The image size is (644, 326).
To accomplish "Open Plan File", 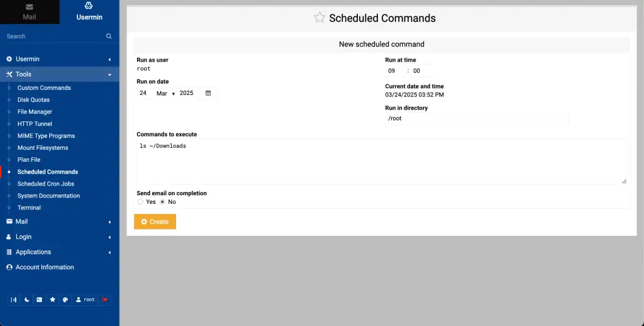I will click(29, 159).
